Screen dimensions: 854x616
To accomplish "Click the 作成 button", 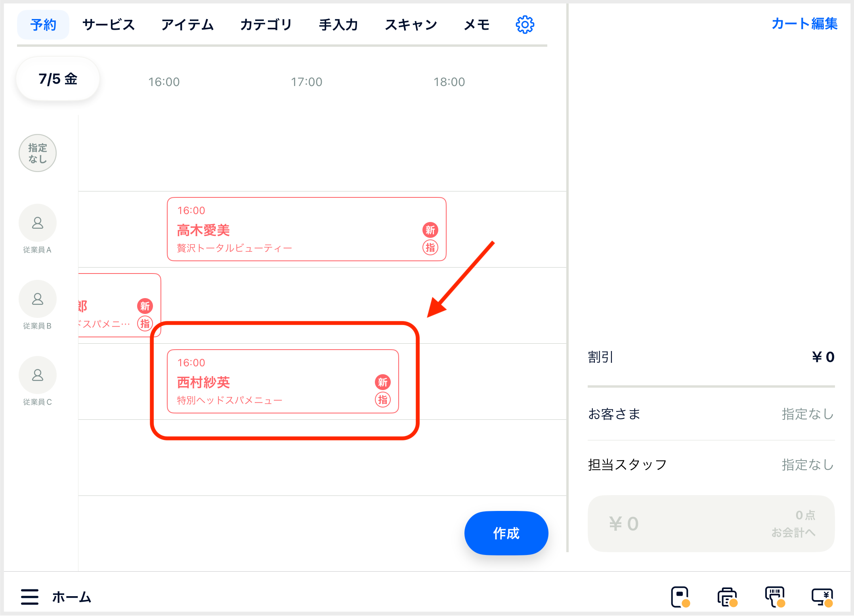I will pos(506,533).
